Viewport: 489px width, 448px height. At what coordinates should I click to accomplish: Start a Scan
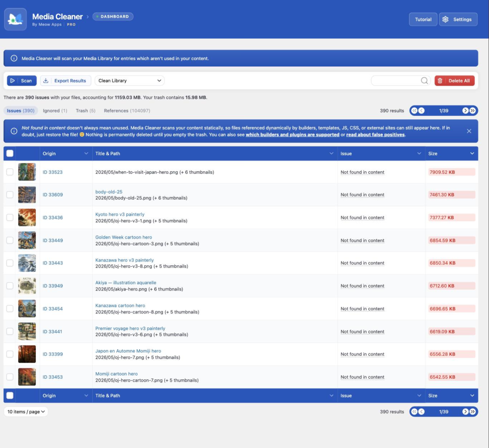click(22, 81)
